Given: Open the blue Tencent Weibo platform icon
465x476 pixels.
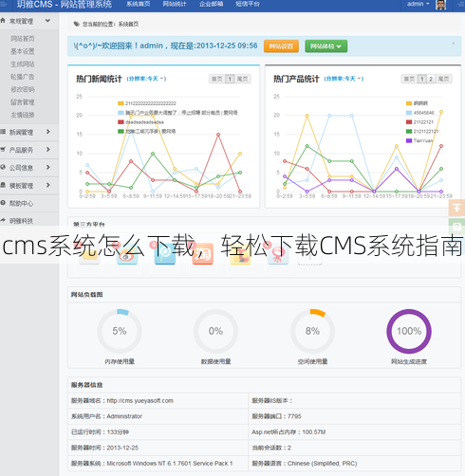Looking at the screenshot, I should click(165, 254).
